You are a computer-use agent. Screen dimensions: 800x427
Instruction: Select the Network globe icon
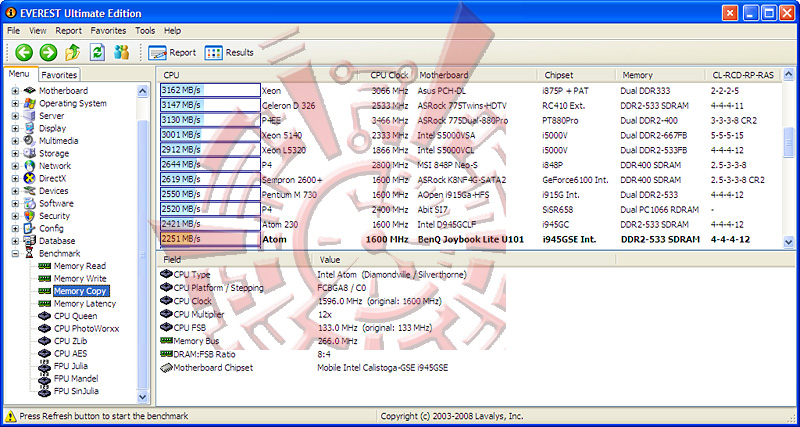click(30, 166)
